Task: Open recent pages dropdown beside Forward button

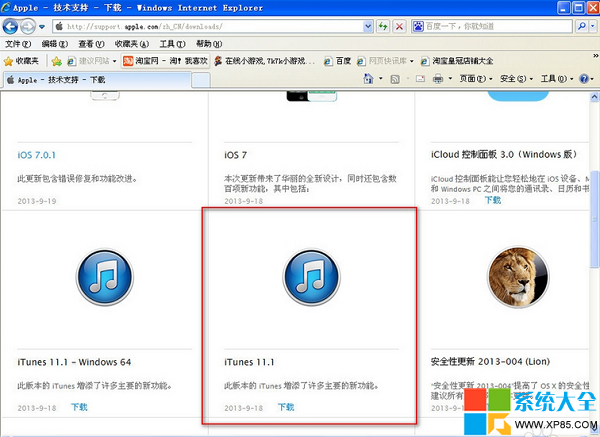Action: [42, 27]
